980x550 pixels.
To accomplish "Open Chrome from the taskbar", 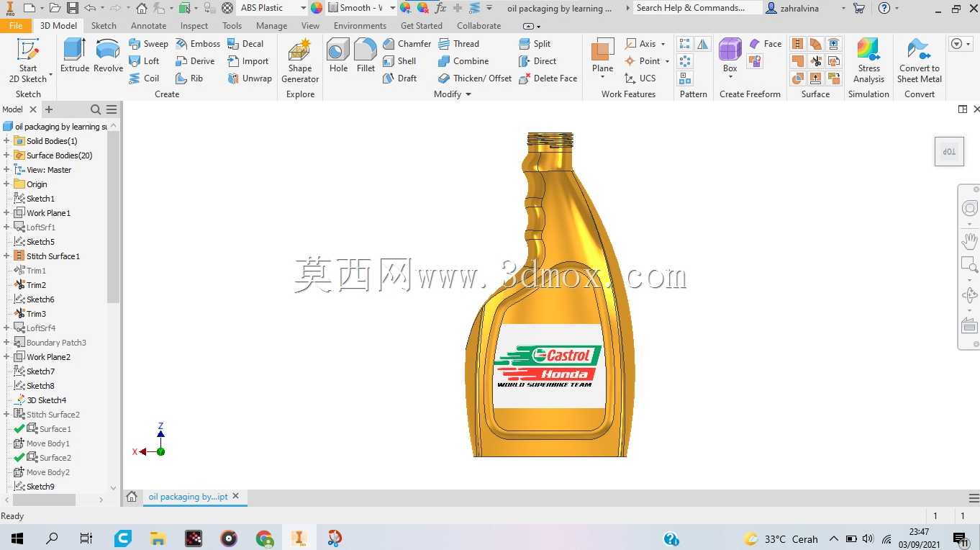I will click(265, 538).
